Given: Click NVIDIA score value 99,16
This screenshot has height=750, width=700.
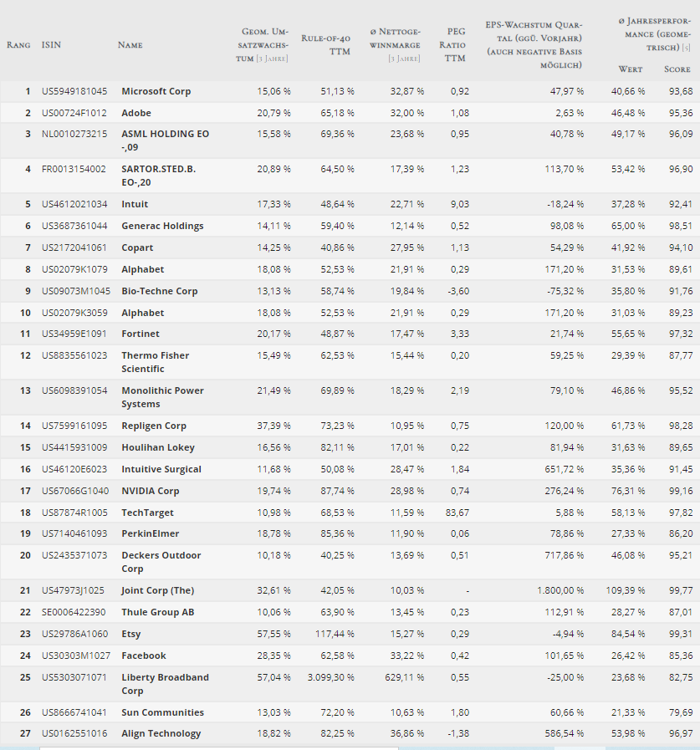Looking at the screenshot, I should [681, 492].
